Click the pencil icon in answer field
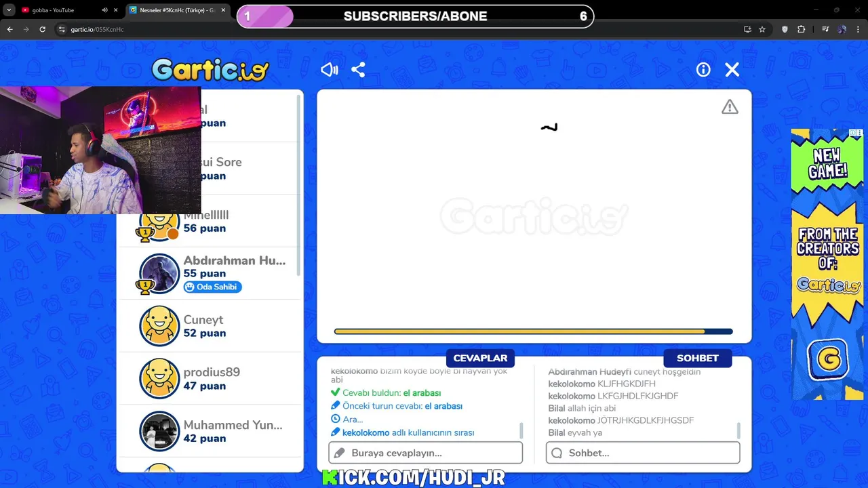Screen dimensions: 868x488 pyautogui.click(x=340, y=453)
